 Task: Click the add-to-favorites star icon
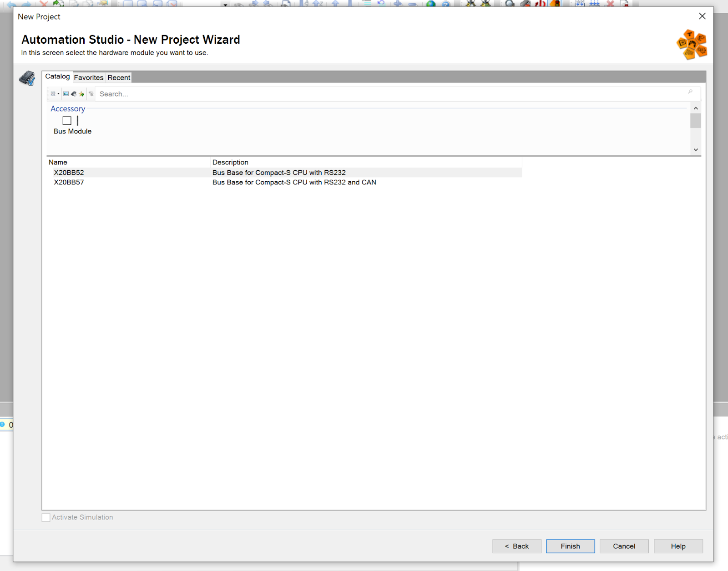(x=81, y=94)
